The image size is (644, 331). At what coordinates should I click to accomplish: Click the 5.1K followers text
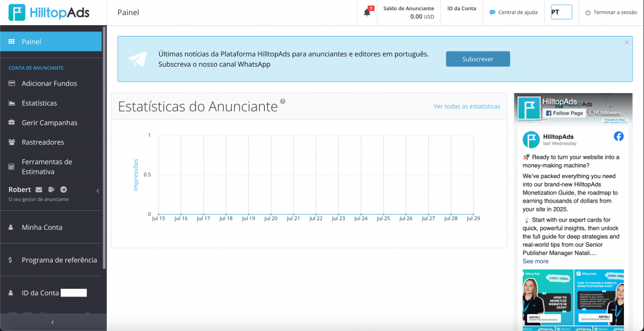coord(604,113)
